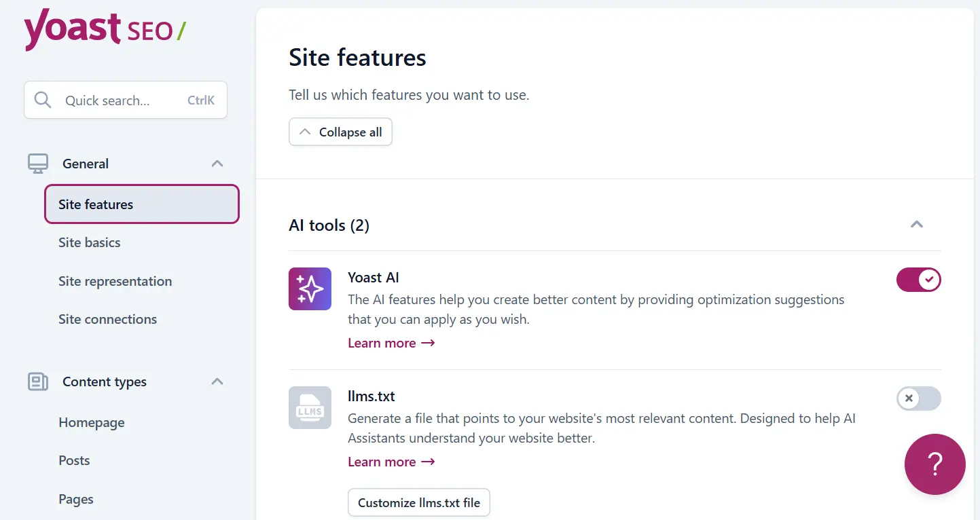Screen dimensions: 980x520
Task: Collapse the AI tools section
Action: coord(917,225)
